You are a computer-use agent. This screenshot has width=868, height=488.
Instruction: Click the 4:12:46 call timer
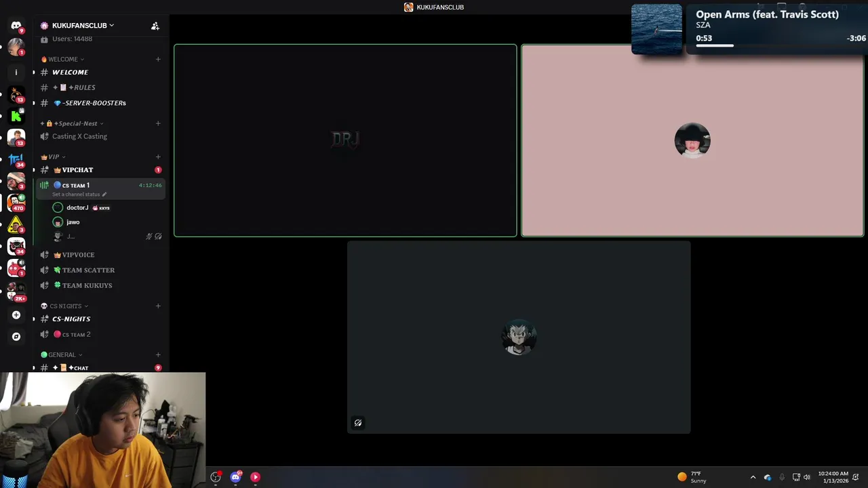(x=151, y=185)
